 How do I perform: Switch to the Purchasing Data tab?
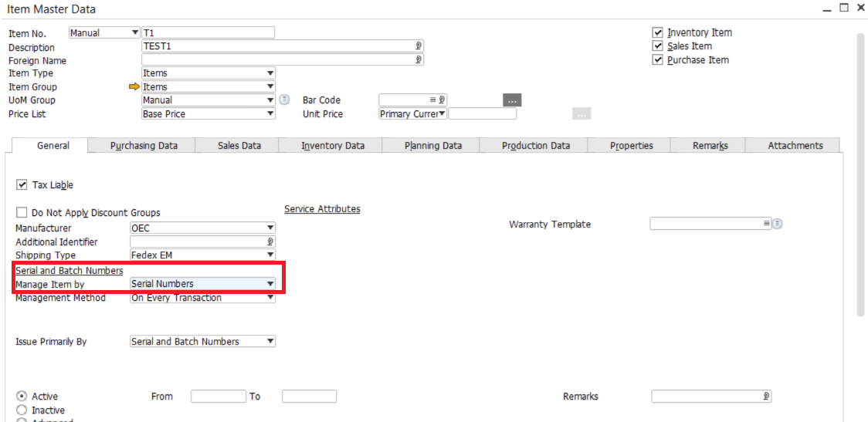pos(144,146)
